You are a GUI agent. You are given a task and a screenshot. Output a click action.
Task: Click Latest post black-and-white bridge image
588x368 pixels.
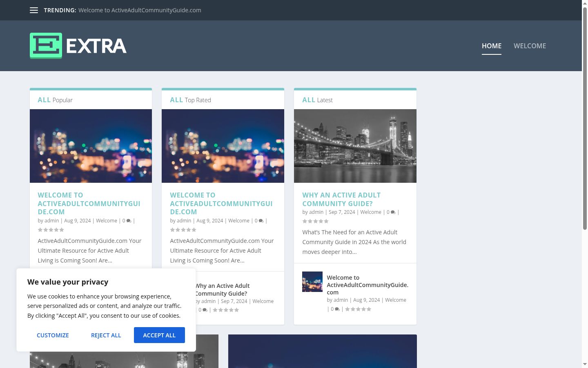(355, 146)
